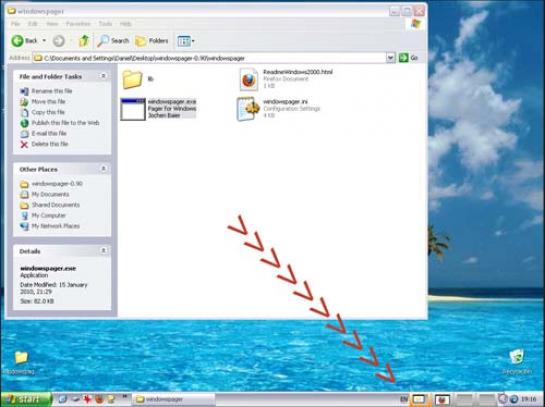Select the ReadmeWindows2000.html Firefox document icon
545x407 pixels.
pyautogui.click(x=249, y=80)
